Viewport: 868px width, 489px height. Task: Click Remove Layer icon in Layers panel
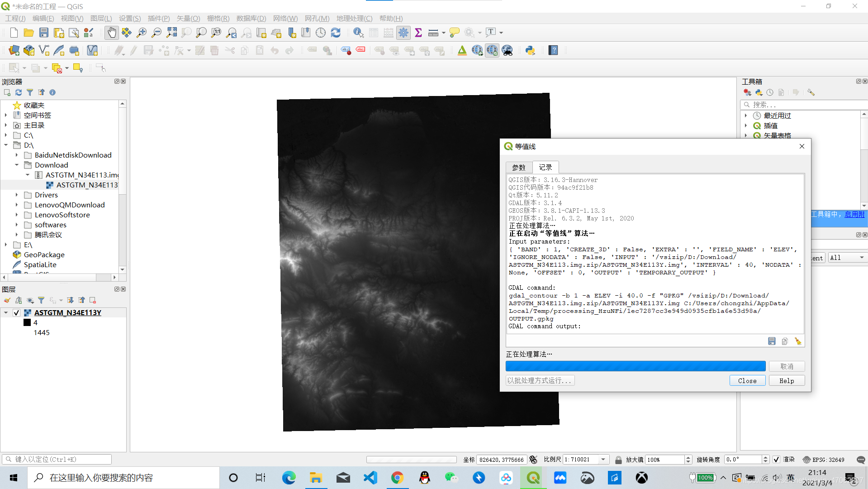[93, 300]
